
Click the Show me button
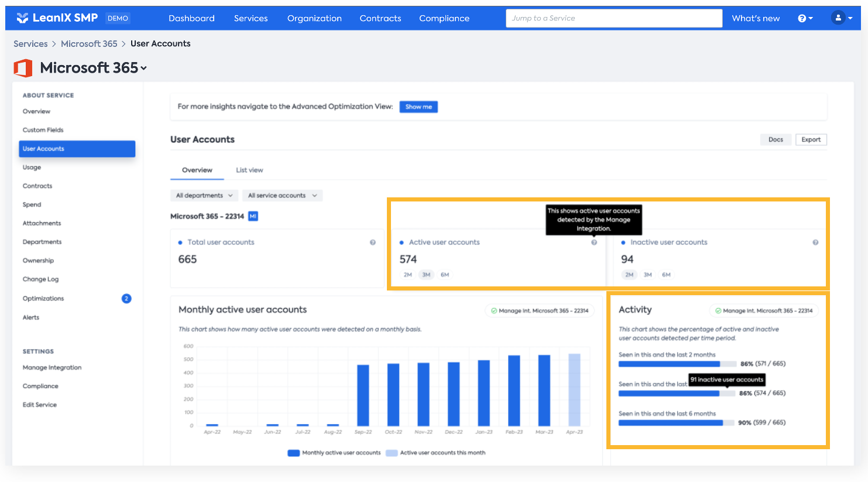click(418, 107)
